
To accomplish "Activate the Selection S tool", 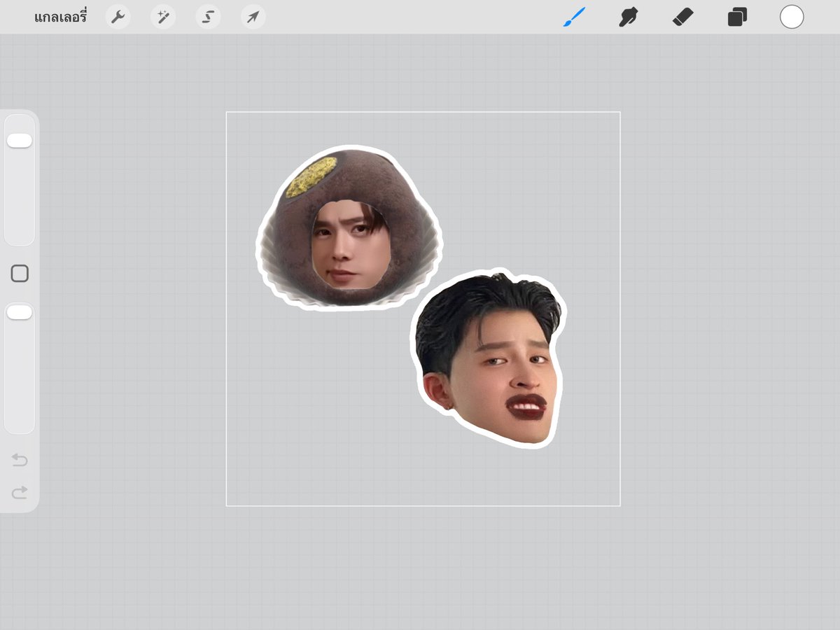I will [x=209, y=17].
